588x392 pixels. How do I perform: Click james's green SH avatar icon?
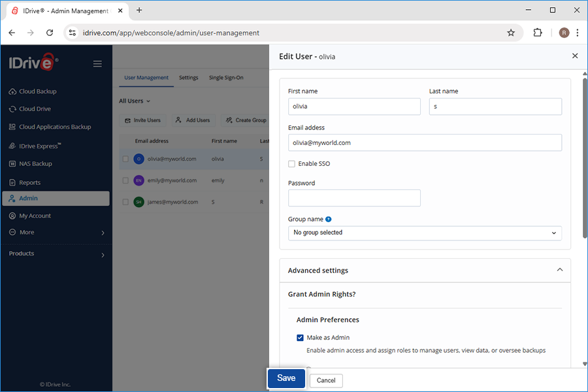(x=139, y=202)
